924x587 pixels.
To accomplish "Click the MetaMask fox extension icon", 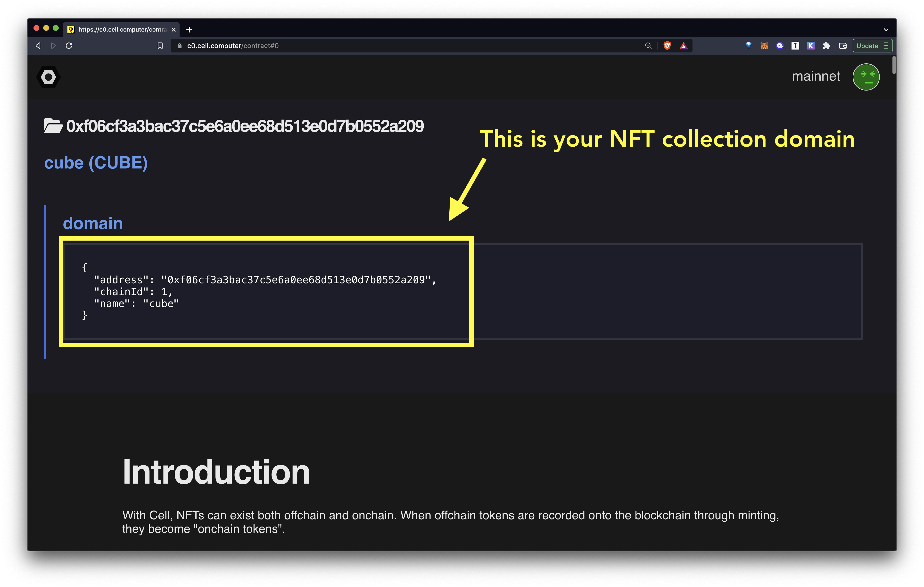I will [x=764, y=46].
